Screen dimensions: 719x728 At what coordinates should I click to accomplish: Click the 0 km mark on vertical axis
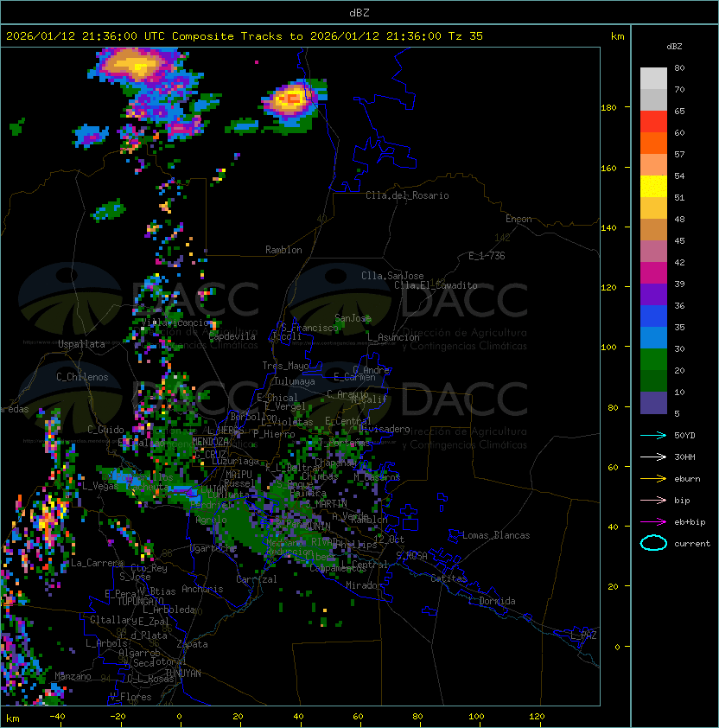pyautogui.click(x=617, y=647)
